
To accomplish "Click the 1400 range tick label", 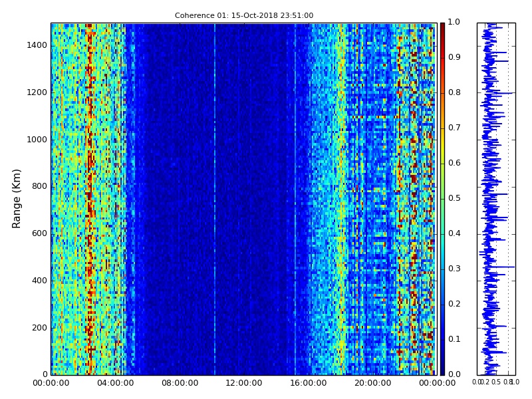I will pyautogui.click(x=37, y=45).
